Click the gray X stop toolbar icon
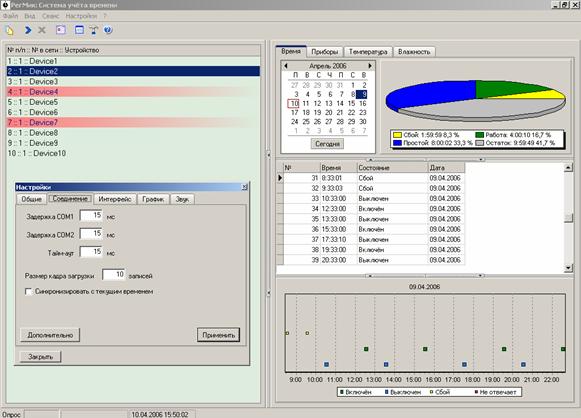581x418 pixels. pos(42,30)
